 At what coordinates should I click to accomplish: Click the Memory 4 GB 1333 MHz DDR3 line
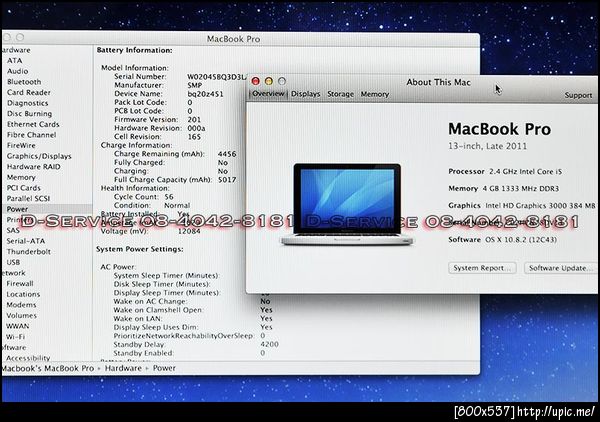coord(504,188)
